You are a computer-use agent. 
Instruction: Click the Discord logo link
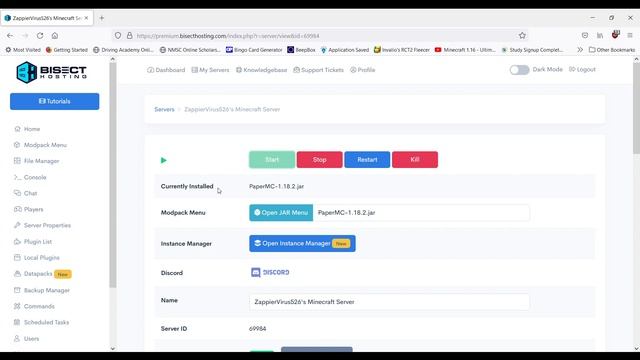[270, 272]
